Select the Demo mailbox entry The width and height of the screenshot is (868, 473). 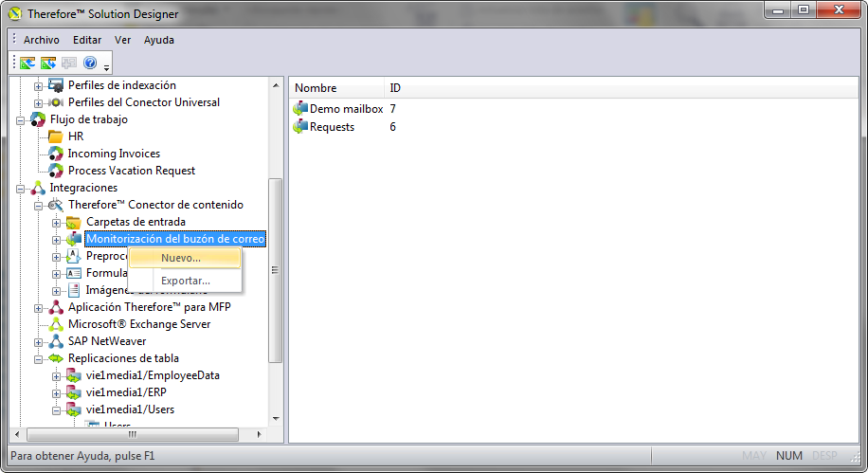347,109
